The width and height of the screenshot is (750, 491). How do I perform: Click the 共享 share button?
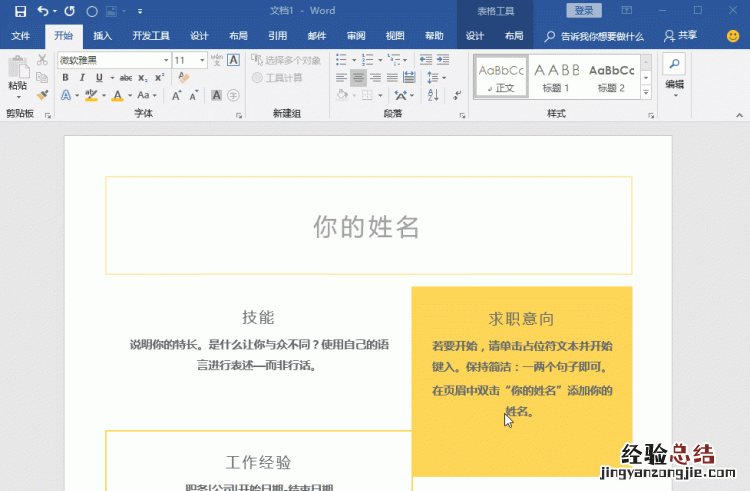point(681,36)
